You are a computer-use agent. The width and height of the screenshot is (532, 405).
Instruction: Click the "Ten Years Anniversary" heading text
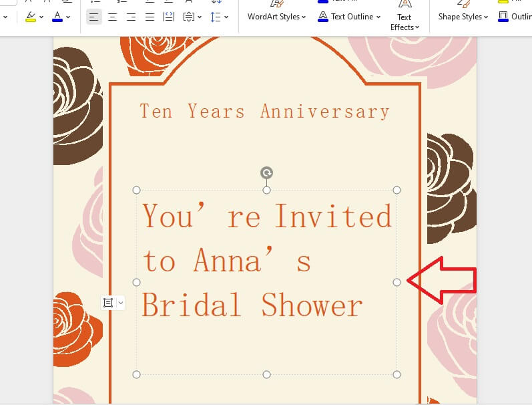pyautogui.click(x=264, y=111)
